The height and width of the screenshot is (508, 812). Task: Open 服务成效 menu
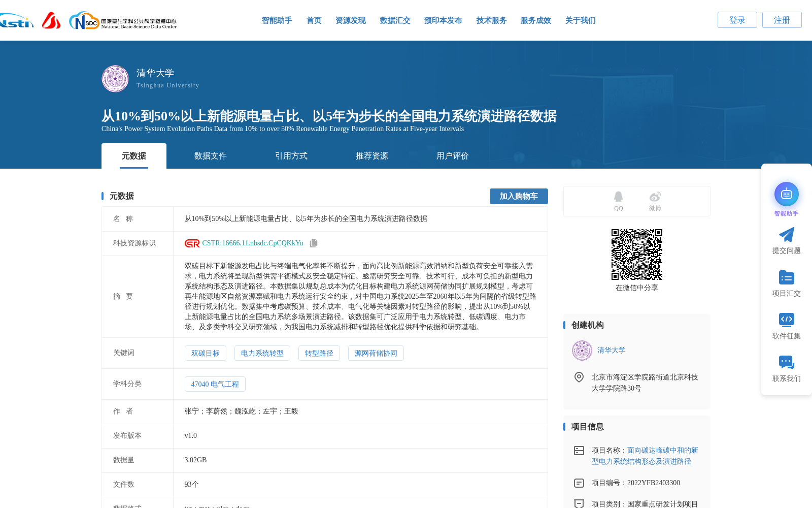coord(535,20)
